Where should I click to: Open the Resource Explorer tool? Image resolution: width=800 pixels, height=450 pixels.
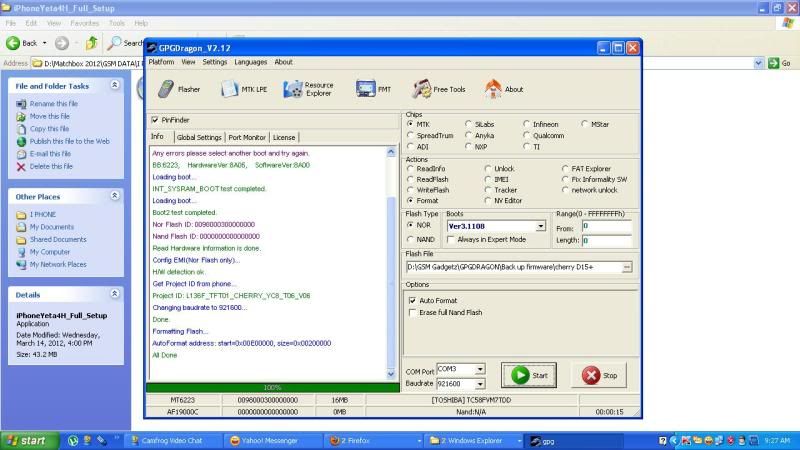tap(309, 89)
